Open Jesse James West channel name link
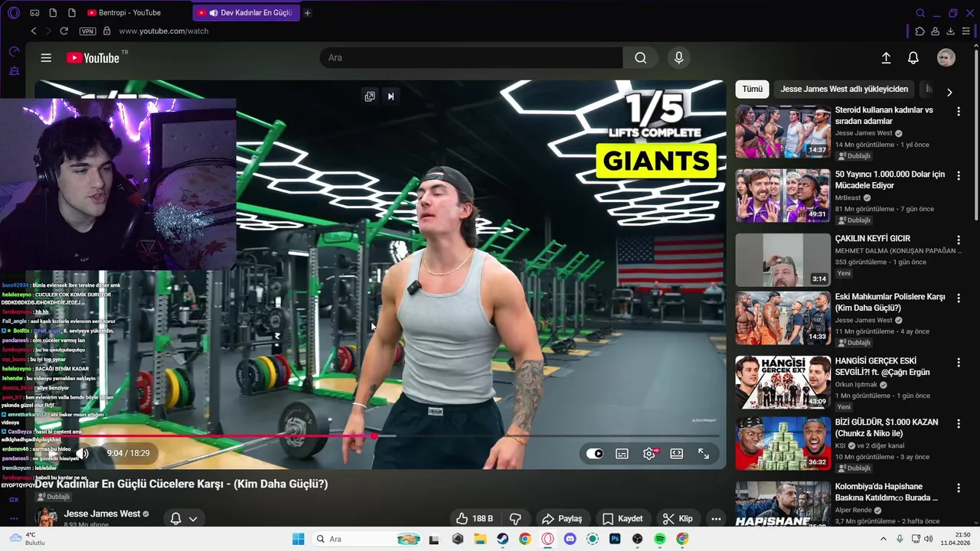This screenshot has height=551, width=980. click(x=102, y=514)
